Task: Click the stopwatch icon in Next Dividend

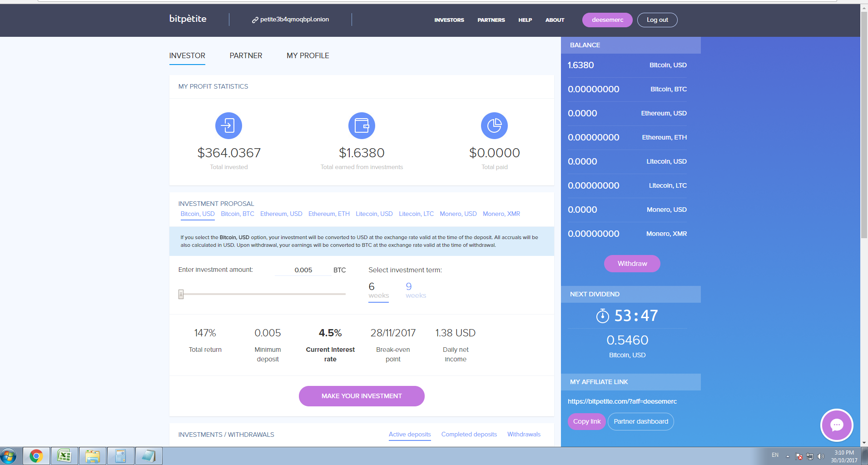Action: click(x=602, y=315)
